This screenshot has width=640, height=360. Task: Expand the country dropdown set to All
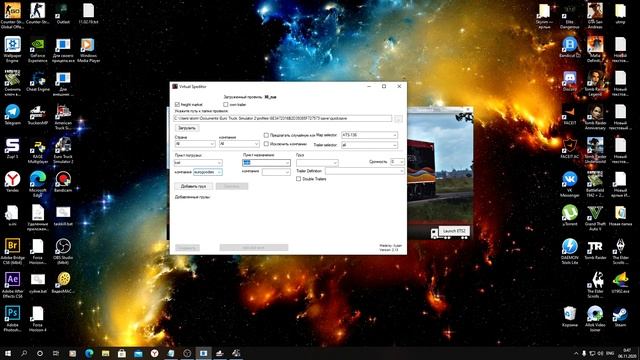click(195, 144)
